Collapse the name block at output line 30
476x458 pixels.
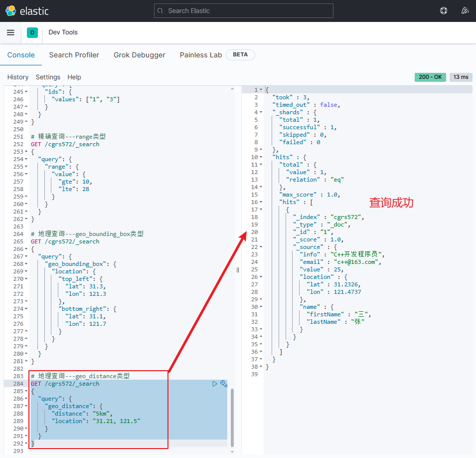(x=261, y=307)
